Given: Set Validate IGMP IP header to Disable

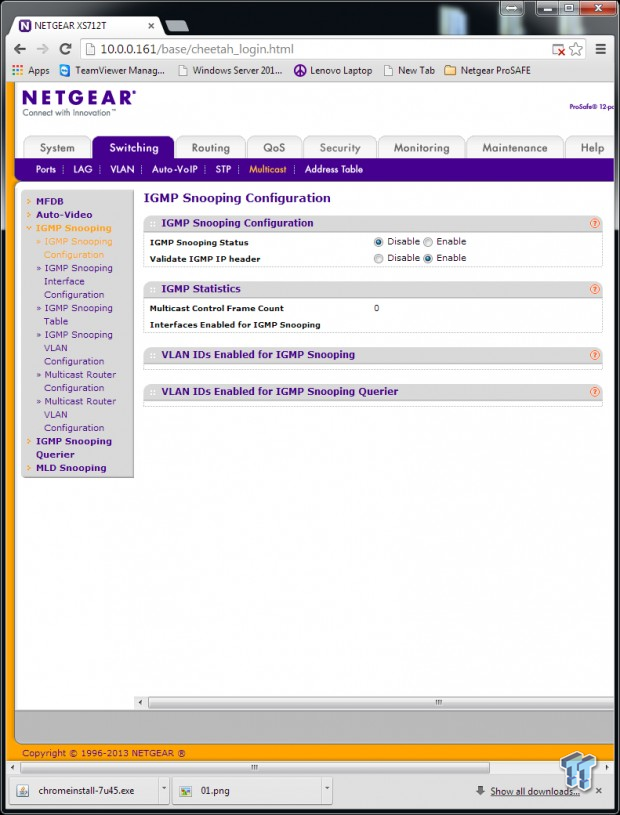Looking at the screenshot, I should [x=378, y=258].
